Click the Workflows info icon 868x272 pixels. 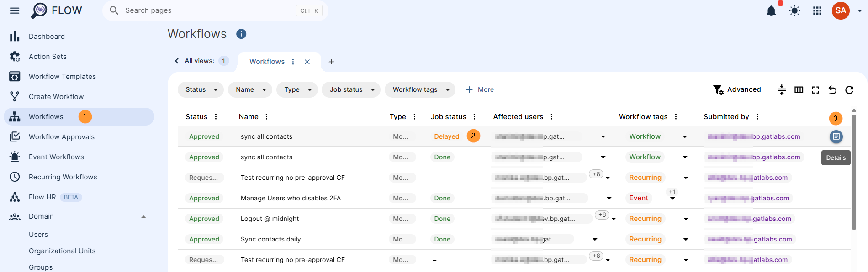coord(241,34)
